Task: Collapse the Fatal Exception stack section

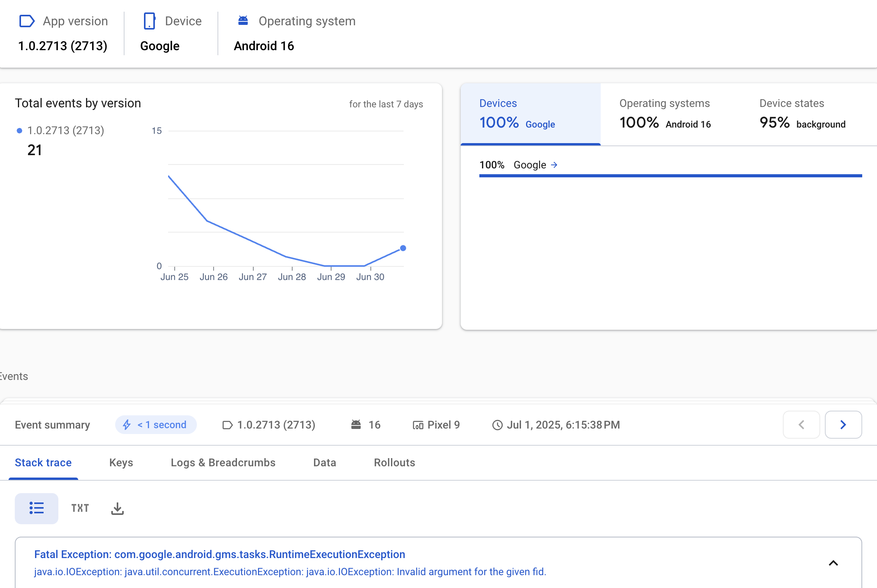Action: [x=833, y=563]
